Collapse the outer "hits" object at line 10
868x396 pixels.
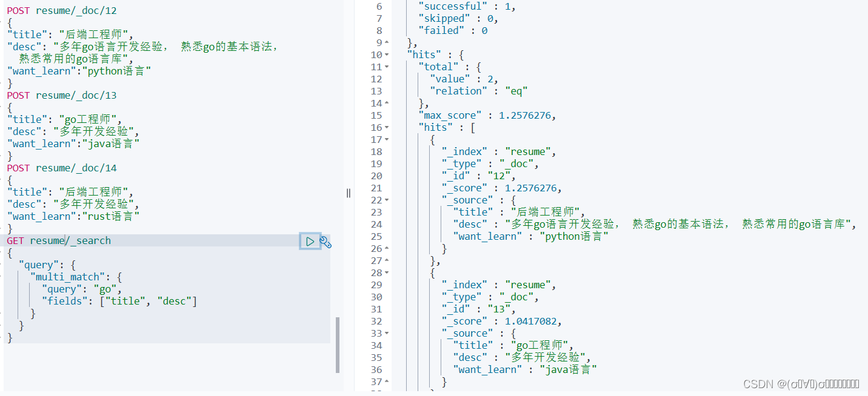pyautogui.click(x=388, y=55)
